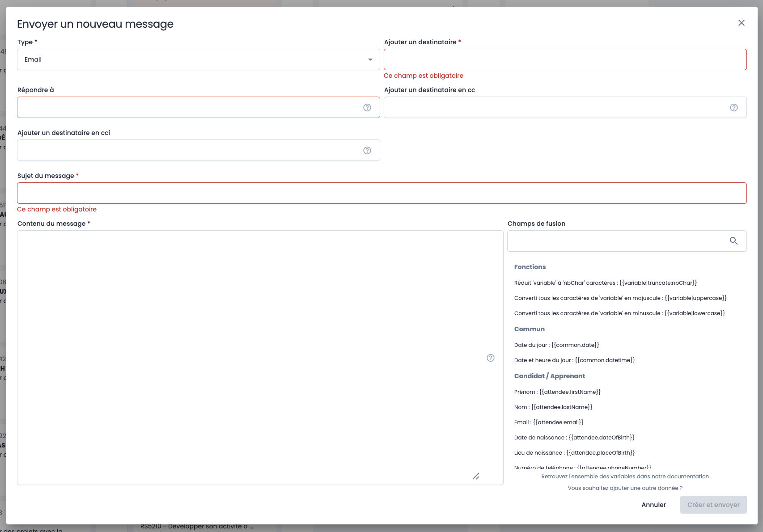Click the Annuler button
Screen dimensions: 763x532
[653, 505]
